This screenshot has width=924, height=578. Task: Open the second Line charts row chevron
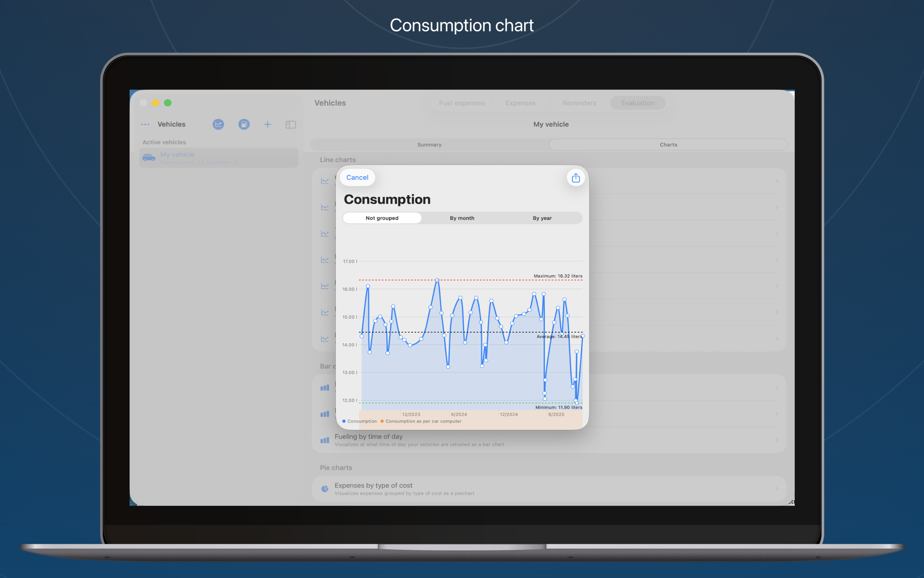(777, 207)
